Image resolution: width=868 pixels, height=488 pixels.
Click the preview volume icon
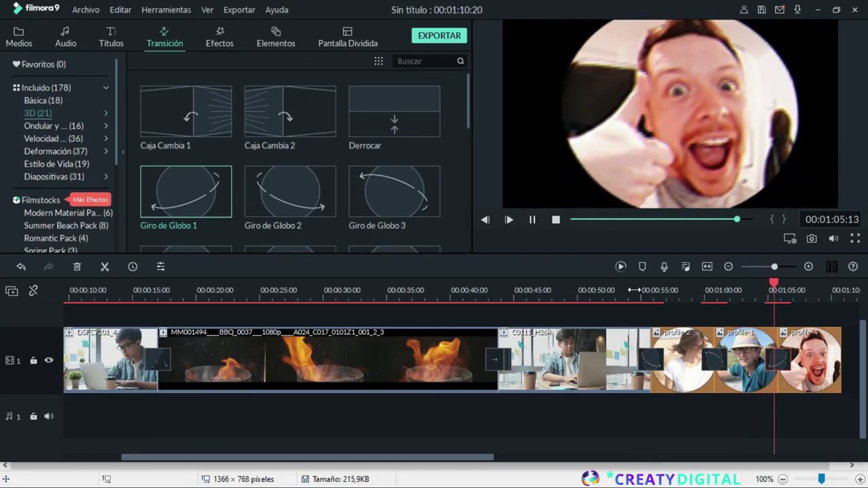pos(833,239)
